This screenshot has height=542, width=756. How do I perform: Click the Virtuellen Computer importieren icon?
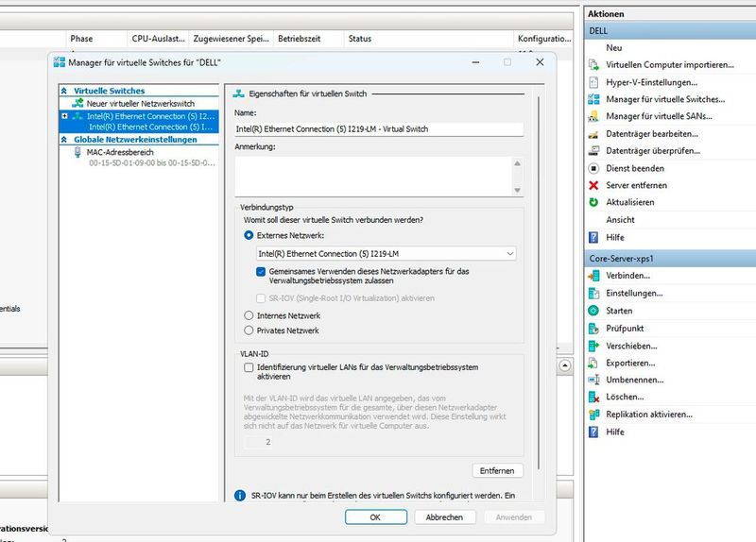tap(593, 64)
